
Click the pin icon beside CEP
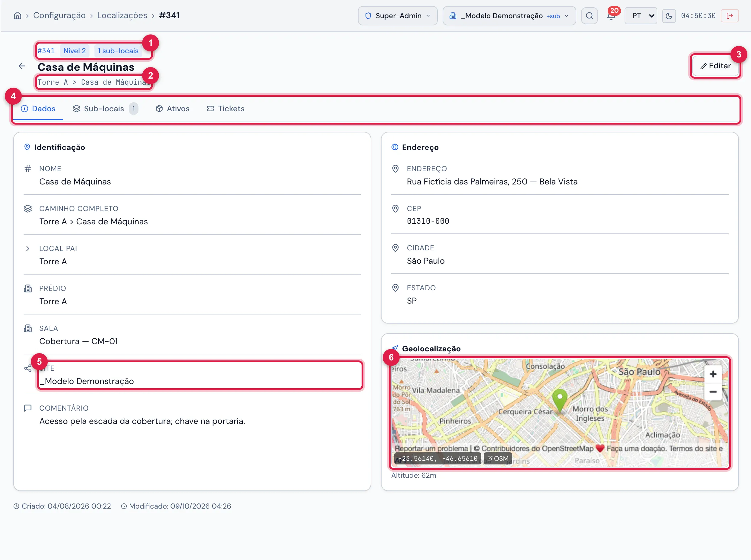(395, 209)
